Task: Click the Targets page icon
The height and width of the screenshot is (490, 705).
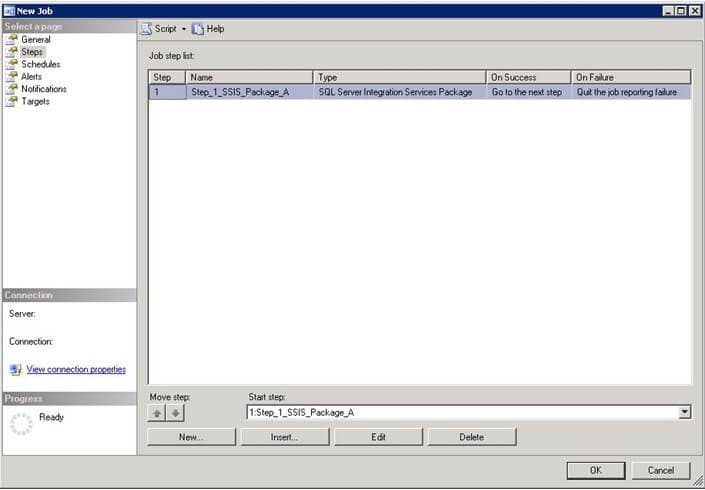Action: click(x=12, y=102)
